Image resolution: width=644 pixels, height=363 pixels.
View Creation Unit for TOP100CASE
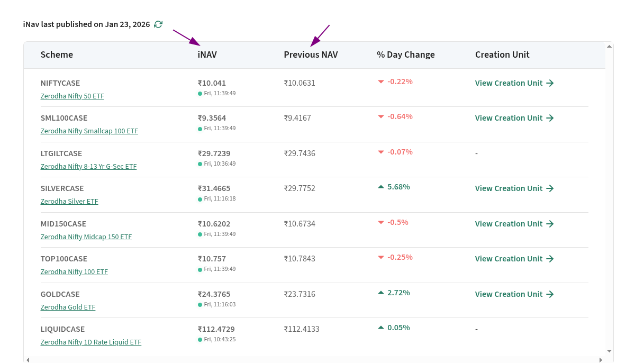509,259
